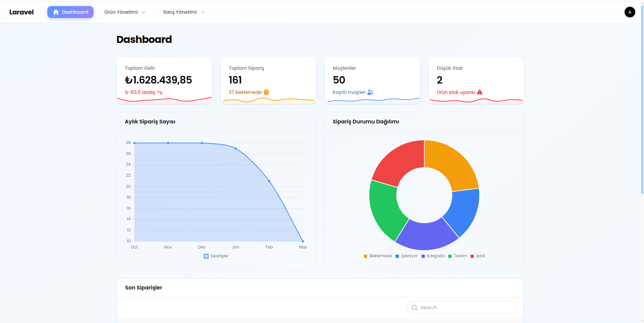Viewport: 644px width, 323px height.
Task: Click the 'Müşteriler' value '50'
Action: pos(339,80)
